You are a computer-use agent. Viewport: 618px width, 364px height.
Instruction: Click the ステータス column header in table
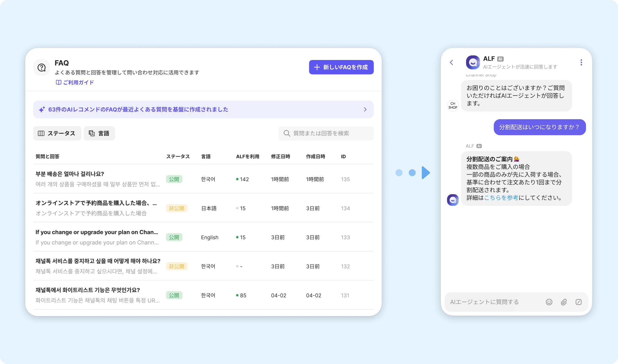click(x=178, y=157)
